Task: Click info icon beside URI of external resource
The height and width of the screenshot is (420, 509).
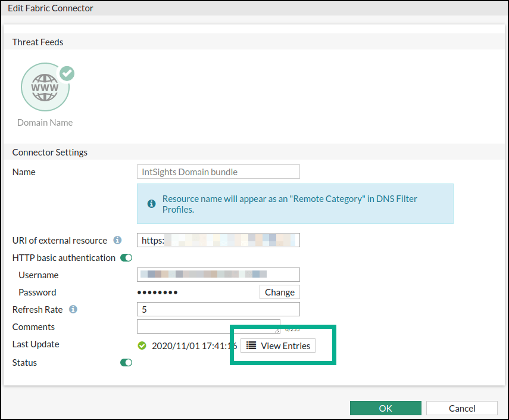Action: click(117, 240)
